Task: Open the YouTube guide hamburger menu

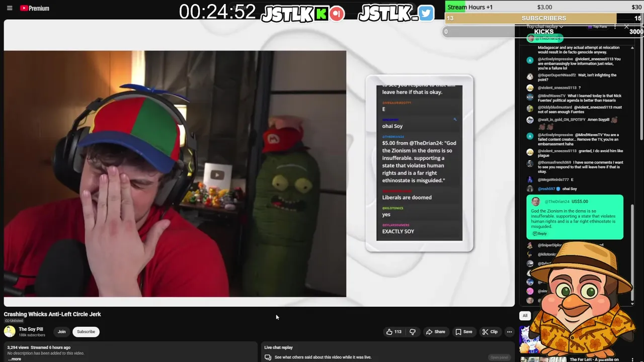Action: tap(9, 8)
